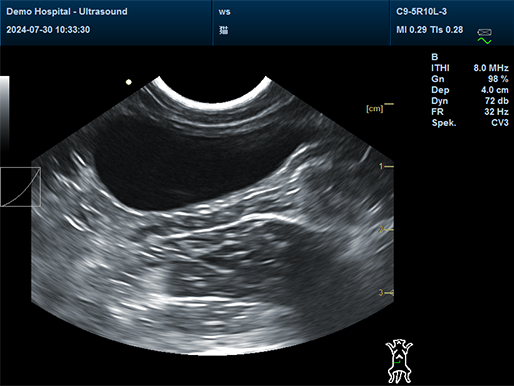
Task: Click the 3 cm depth scale marker
Action: [x=386, y=293]
